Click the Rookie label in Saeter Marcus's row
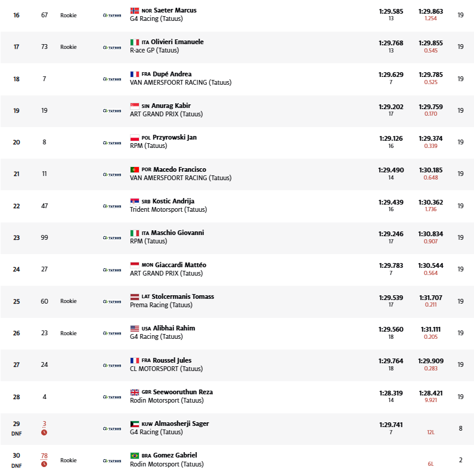The width and height of the screenshot is (474, 476). click(x=69, y=15)
